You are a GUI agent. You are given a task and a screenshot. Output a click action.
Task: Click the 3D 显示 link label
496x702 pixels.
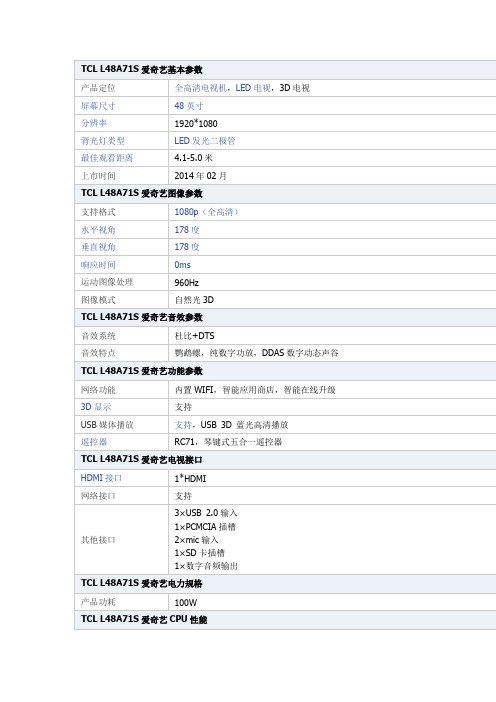coord(96,407)
